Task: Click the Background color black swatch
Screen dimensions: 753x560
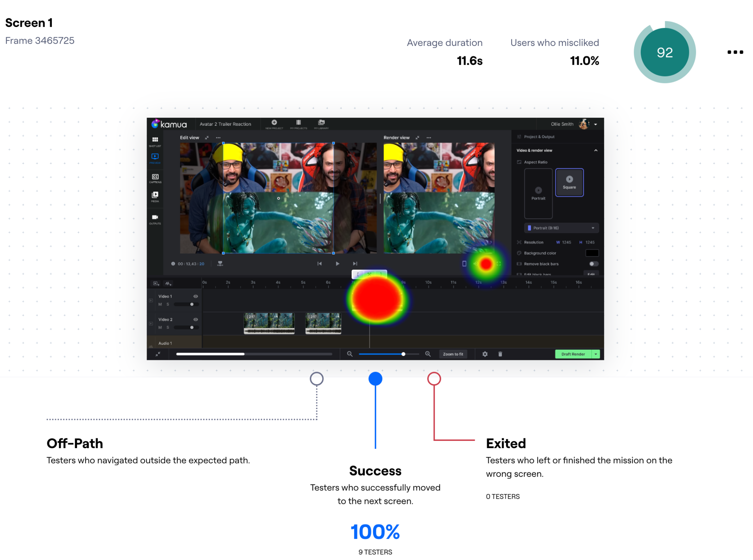Action: tap(592, 253)
